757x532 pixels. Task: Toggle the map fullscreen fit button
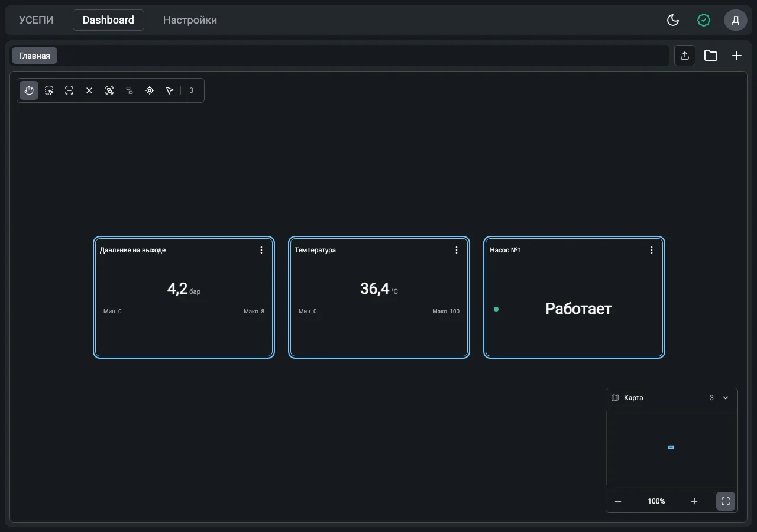[x=726, y=501]
